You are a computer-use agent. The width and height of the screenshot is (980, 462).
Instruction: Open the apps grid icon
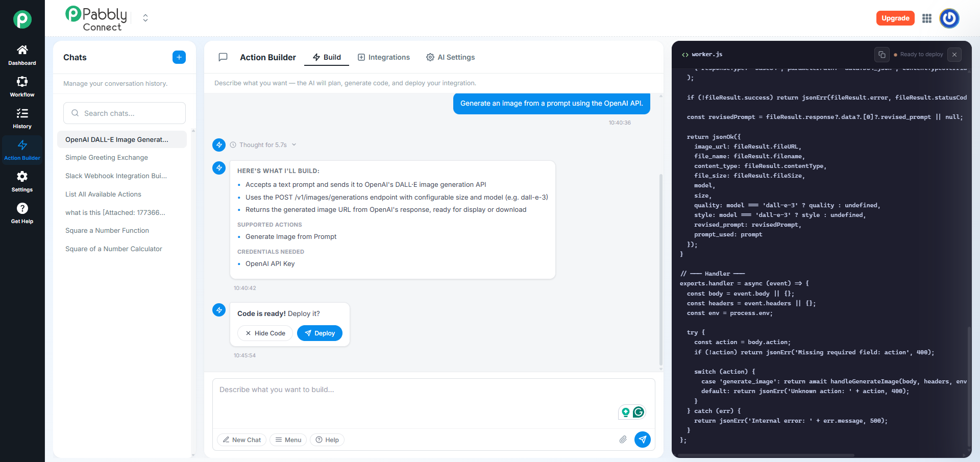[927, 18]
